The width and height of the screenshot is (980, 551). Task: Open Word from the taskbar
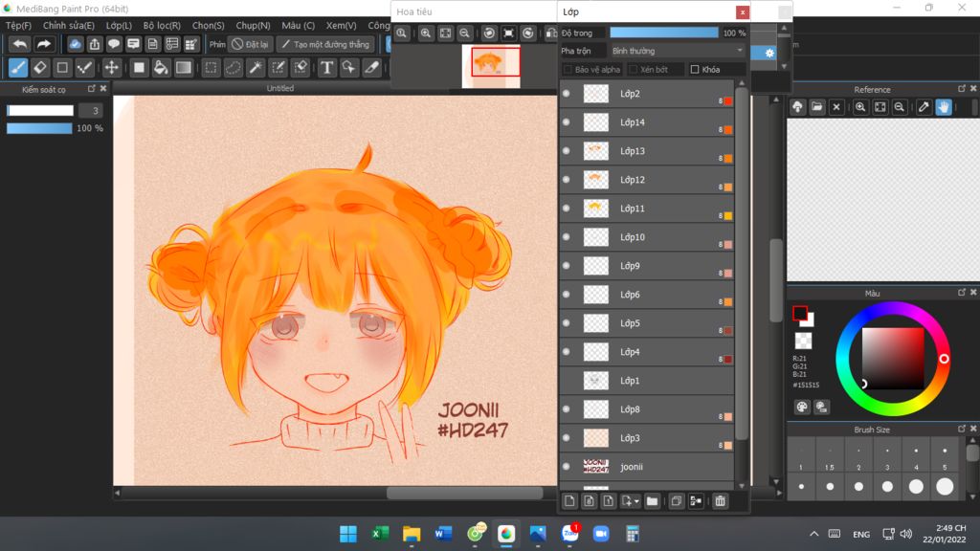point(443,534)
